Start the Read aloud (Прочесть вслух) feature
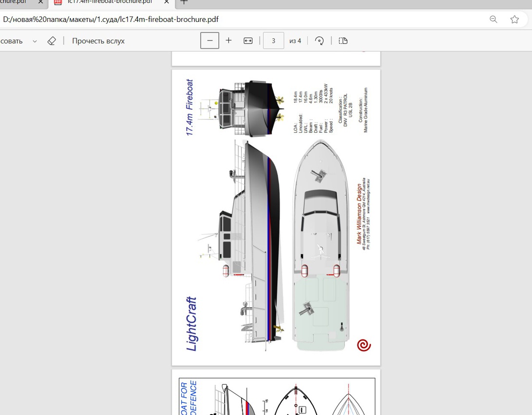 (98, 41)
